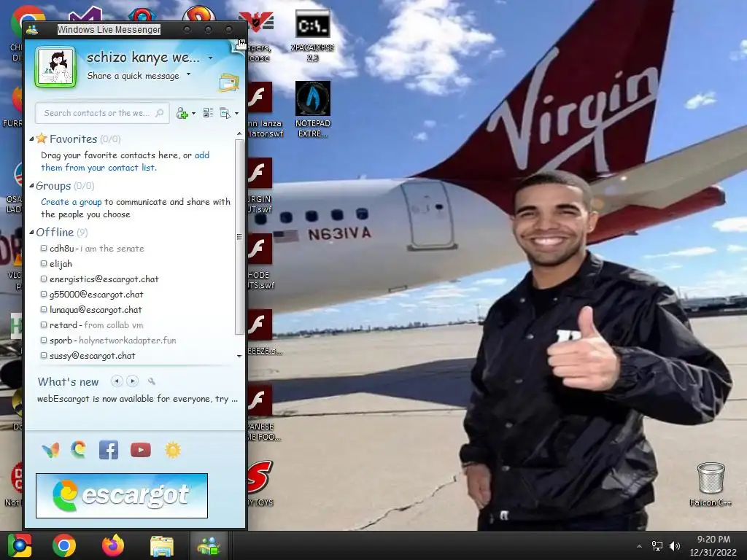Open Google Chrome from the taskbar

(64, 545)
